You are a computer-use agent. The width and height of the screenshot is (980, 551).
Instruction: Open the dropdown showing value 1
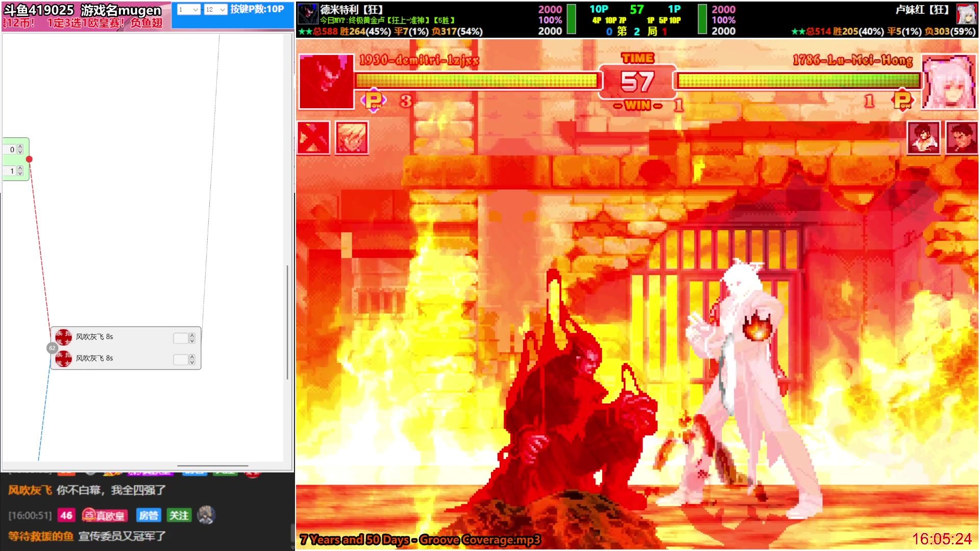click(x=188, y=9)
